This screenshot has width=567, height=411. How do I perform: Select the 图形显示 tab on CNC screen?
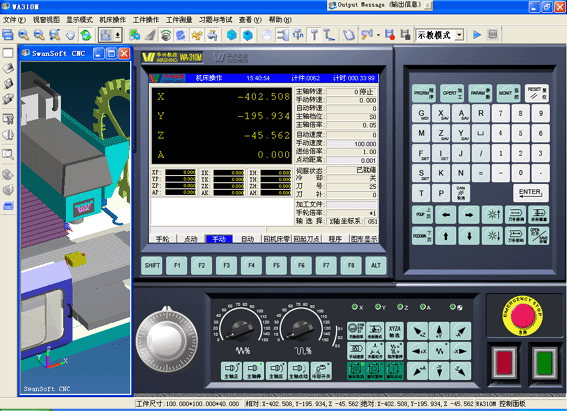pyautogui.click(x=364, y=239)
